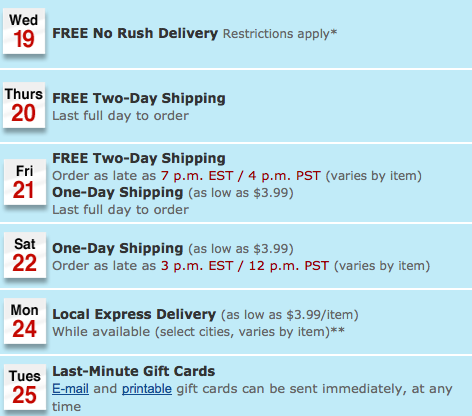Click Saturday's One-Day Shipping heading

pyautogui.click(x=118, y=249)
